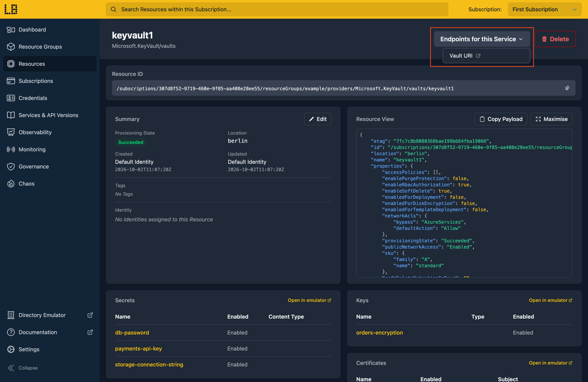Viewport: 588px width, 382px height.
Task: Click the Services & API Versions book icon
Action: (x=11, y=115)
